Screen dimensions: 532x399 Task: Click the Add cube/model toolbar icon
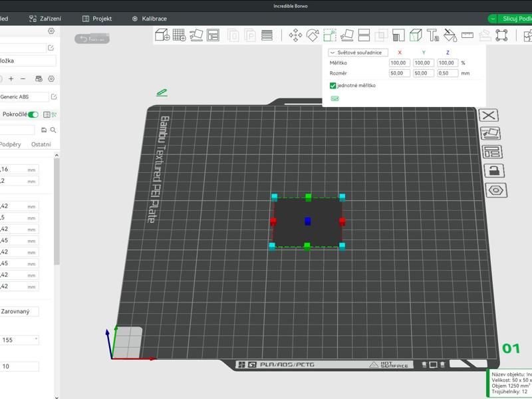pyautogui.click(x=162, y=35)
